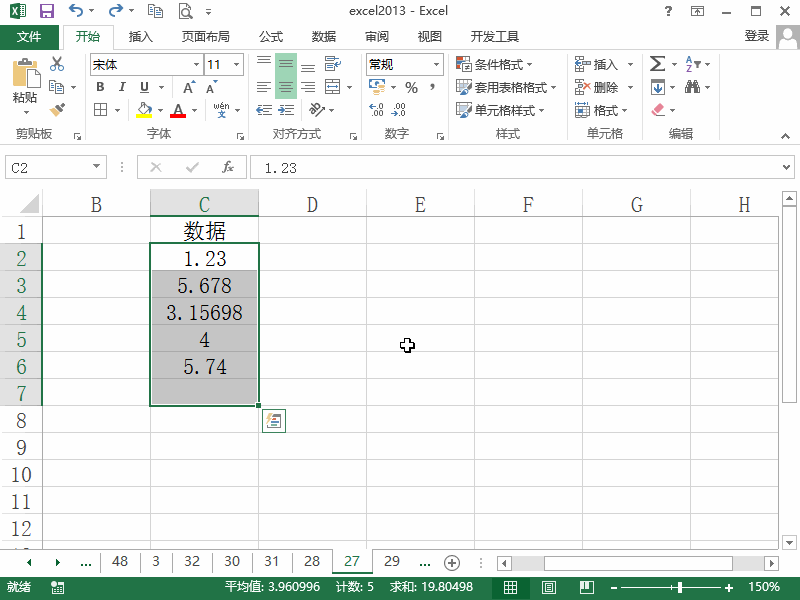Open the font size dropdown
This screenshot has width=800, height=600.
click(237, 63)
